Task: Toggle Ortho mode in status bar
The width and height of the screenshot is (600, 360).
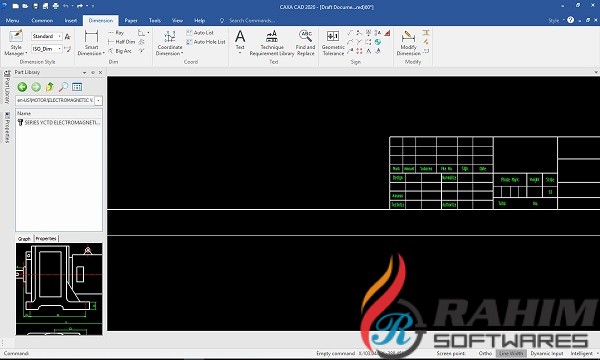Action: pyautogui.click(x=485, y=353)
